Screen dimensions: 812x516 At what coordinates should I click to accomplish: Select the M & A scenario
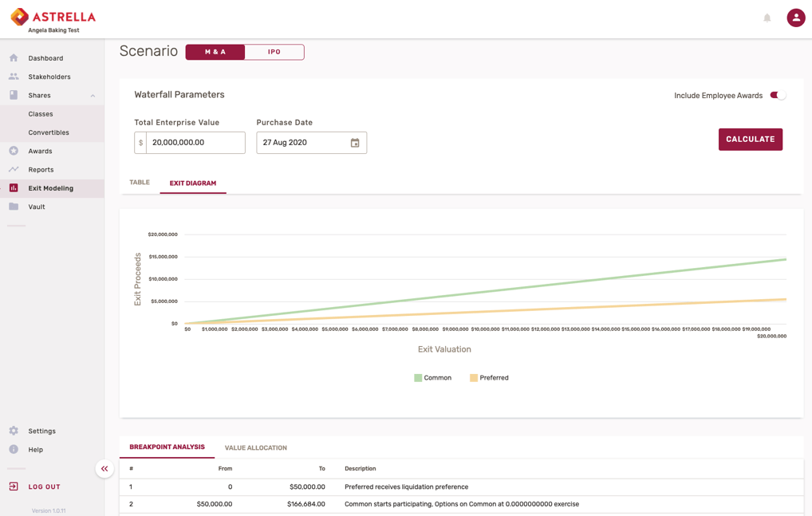(215, 52)
